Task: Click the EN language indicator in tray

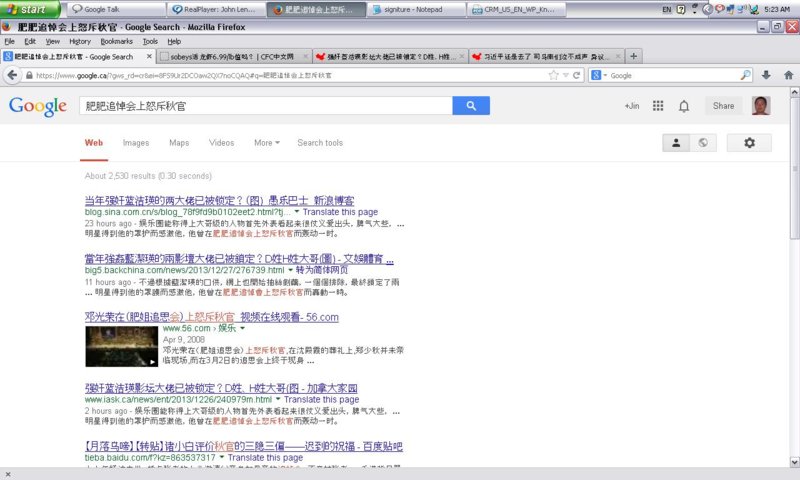Action: click(x=666, y=9)
